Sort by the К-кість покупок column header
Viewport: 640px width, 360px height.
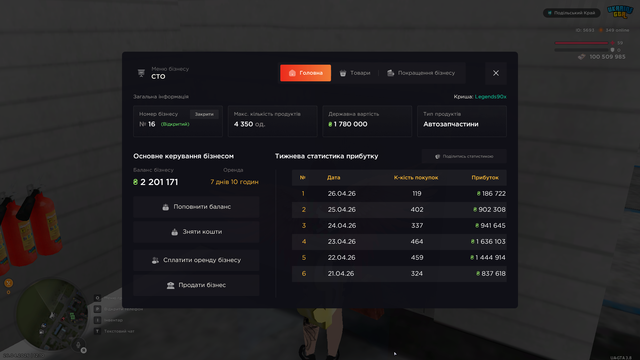pyautogui.click(x=416, y=178)
